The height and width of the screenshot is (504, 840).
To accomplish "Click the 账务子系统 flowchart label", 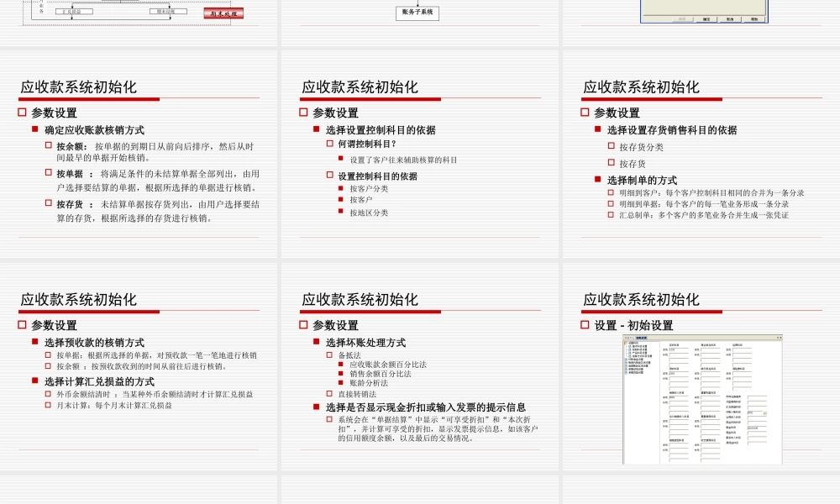I will [417, 13].
